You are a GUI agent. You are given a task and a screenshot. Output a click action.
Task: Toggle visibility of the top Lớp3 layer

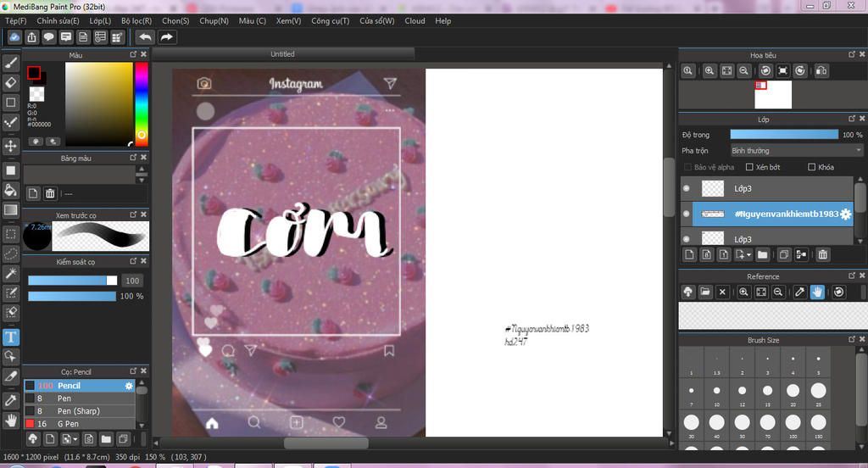[x=687, y=188]
